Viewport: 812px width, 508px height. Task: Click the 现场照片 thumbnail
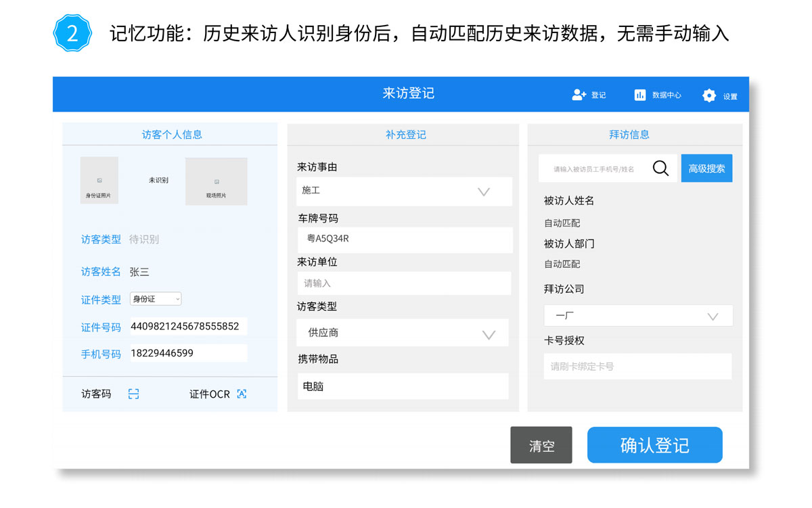[x=216, y=181]
